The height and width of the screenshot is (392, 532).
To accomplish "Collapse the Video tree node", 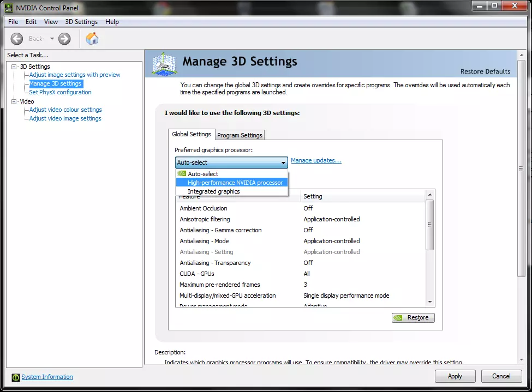I will pyautogui.click(x=14, y=101).
